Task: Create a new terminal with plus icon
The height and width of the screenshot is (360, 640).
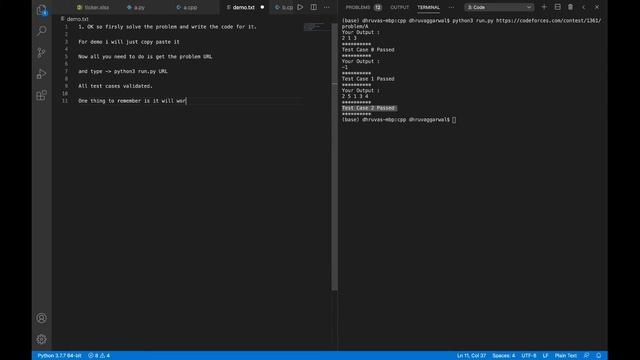Action: coord(544,7)
